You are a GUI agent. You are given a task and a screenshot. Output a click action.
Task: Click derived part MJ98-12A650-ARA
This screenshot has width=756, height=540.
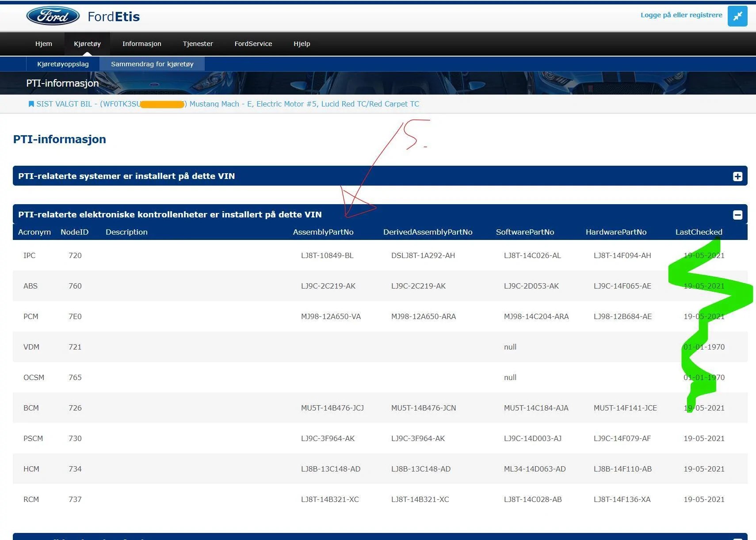point(424,316)
